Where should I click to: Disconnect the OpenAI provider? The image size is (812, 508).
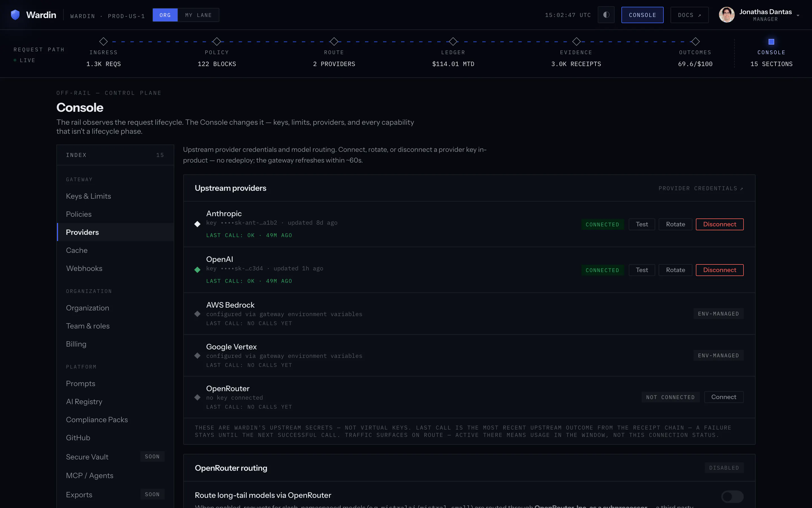720,270
